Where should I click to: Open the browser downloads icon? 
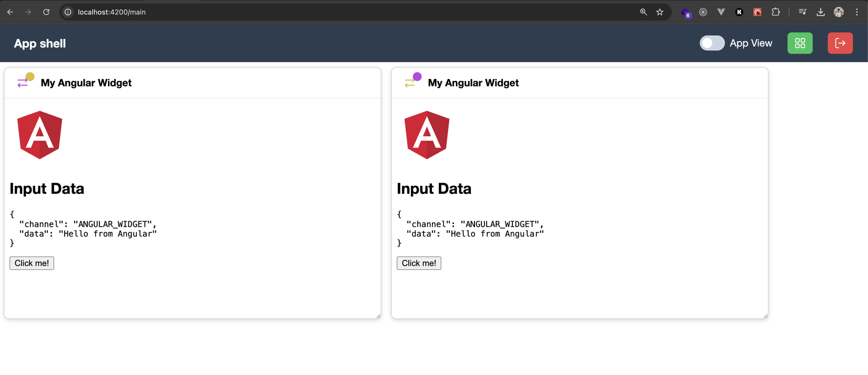coord(821,12)
